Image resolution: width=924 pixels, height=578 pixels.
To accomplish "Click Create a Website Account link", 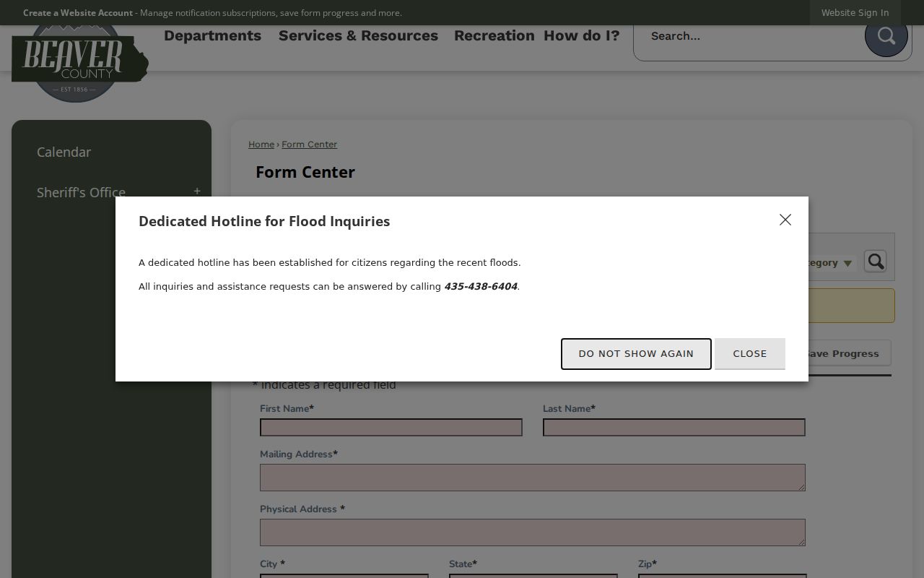I will click(78, 12).
